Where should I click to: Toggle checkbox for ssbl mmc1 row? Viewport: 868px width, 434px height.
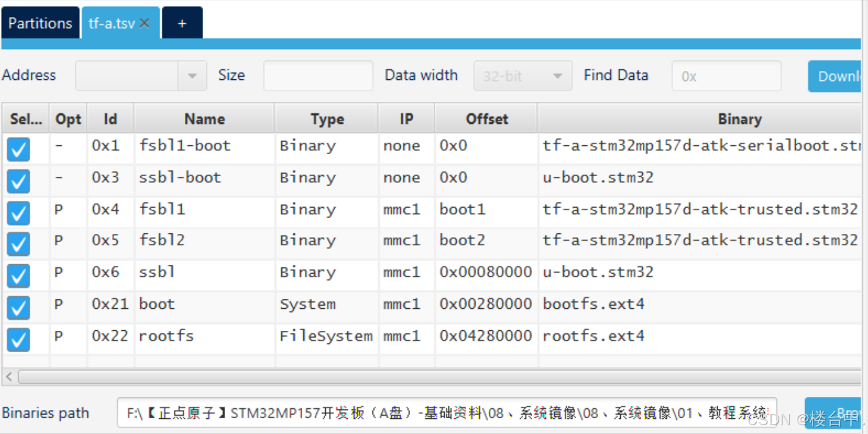[19, 275]
